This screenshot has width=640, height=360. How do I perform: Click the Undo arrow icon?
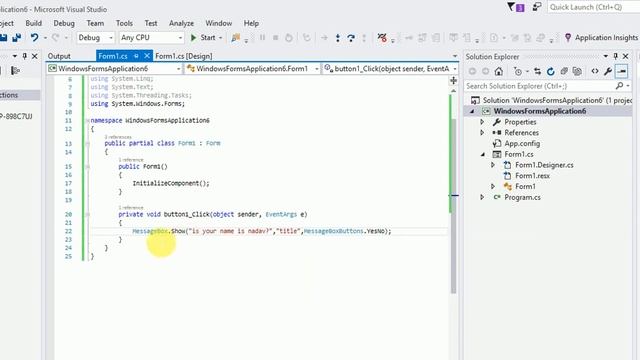34,38
